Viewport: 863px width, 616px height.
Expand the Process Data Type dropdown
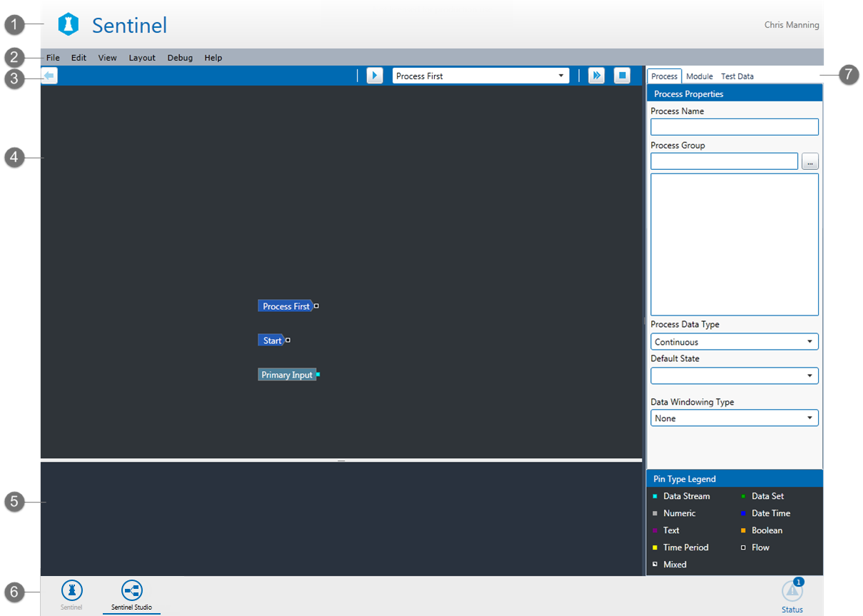(734, 342)
